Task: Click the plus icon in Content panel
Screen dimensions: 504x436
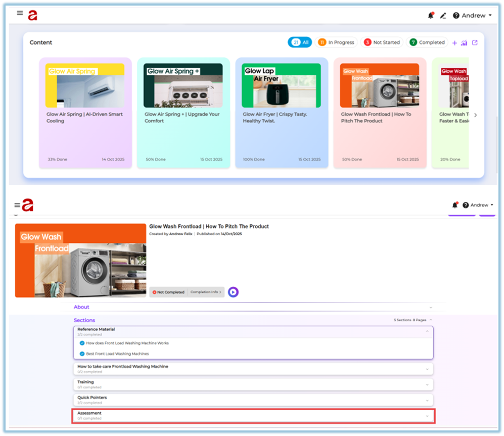Action: (454, 43)
